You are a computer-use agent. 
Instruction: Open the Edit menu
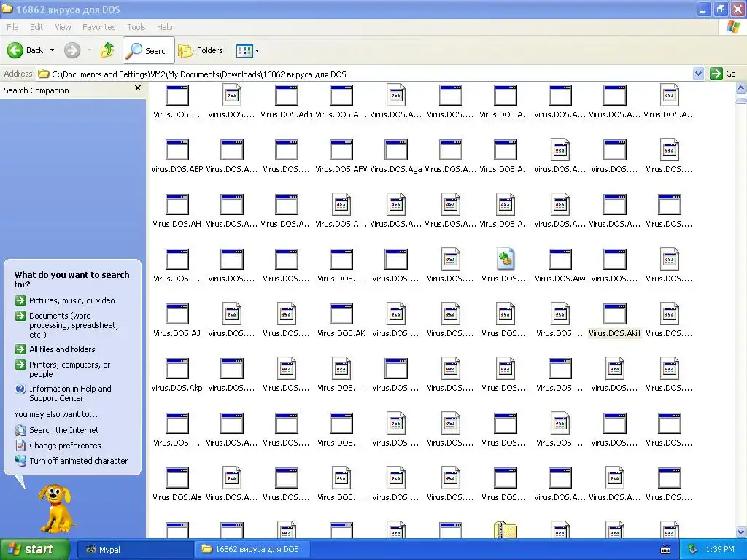point(36,27)
